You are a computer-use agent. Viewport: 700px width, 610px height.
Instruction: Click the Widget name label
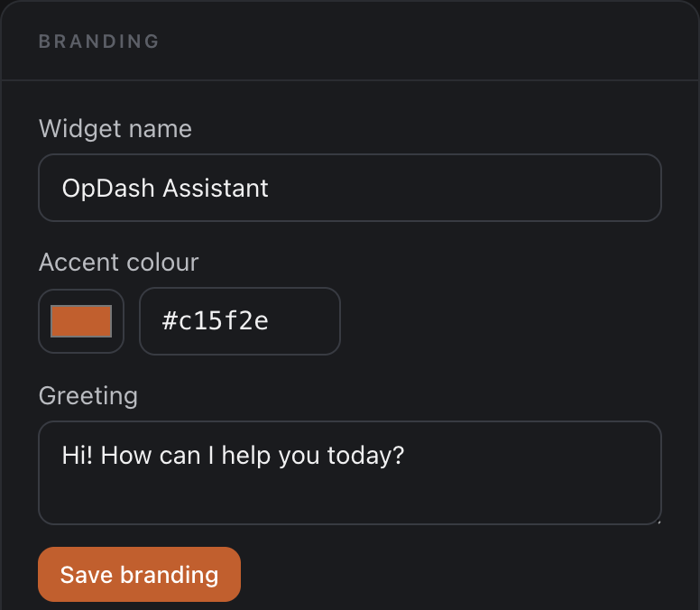tap(115, 129)
